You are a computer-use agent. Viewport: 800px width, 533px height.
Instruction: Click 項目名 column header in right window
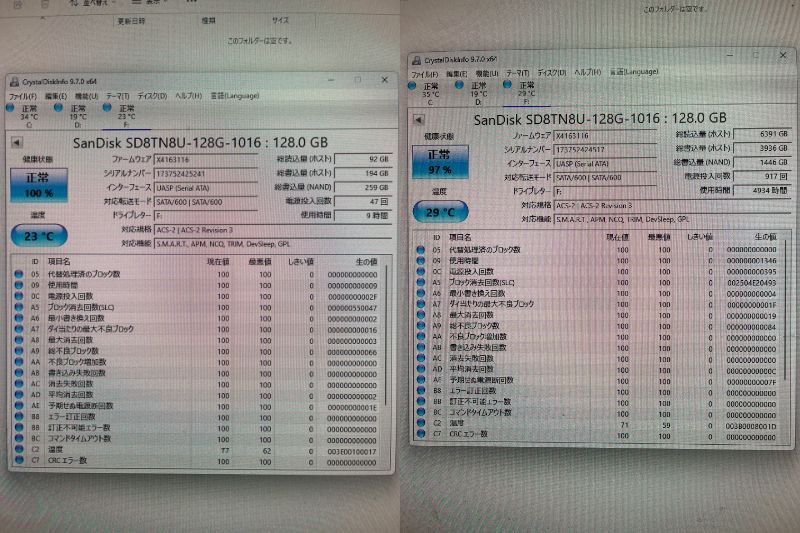(x=460, y=237)
